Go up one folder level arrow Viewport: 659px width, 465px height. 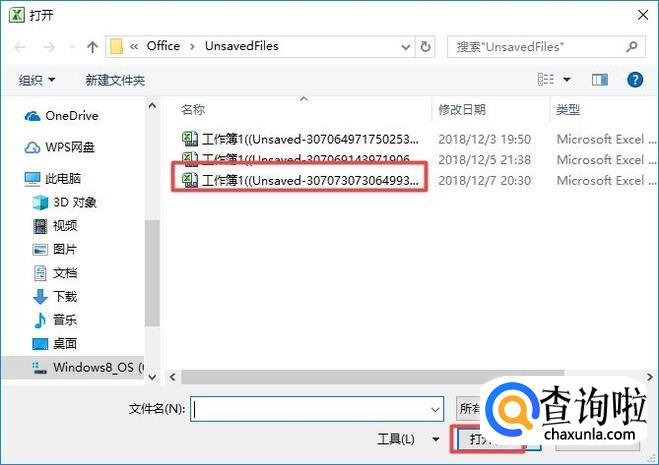92,47
